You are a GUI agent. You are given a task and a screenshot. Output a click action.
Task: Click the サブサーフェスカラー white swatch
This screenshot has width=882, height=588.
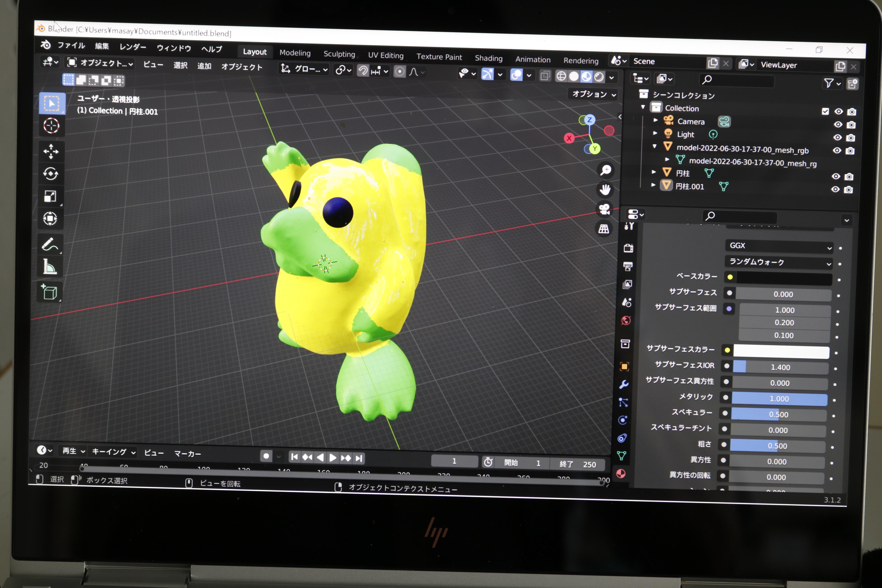(x=781, y=352)
